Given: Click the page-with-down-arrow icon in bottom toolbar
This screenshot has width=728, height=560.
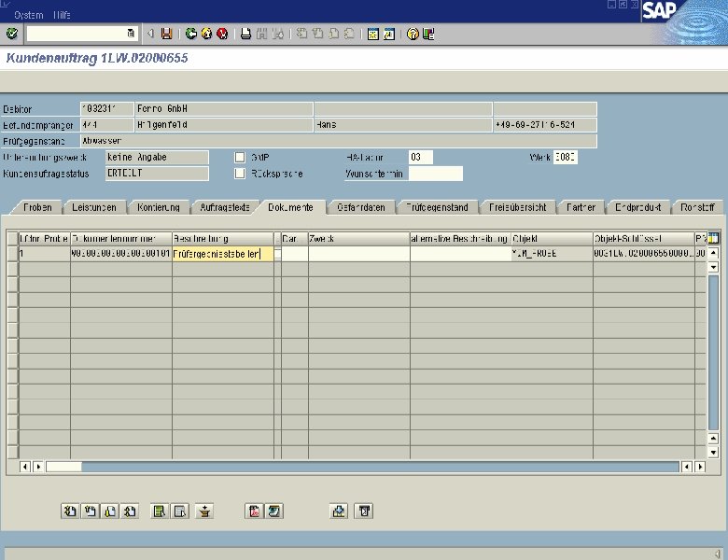Looking at the screenshot, I should 110,511.
